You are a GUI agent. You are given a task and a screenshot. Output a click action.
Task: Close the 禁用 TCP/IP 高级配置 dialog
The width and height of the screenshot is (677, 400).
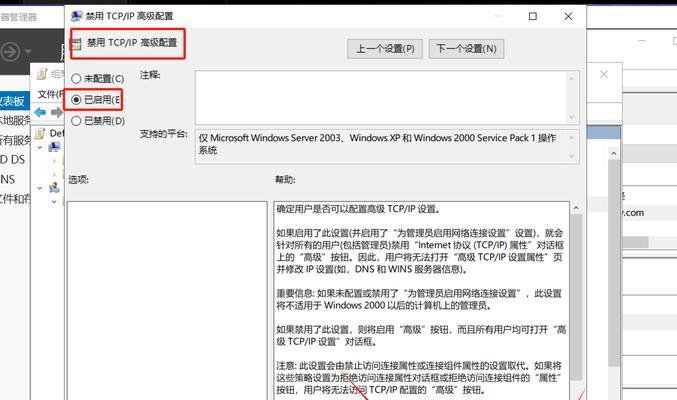tap(568, 16)
